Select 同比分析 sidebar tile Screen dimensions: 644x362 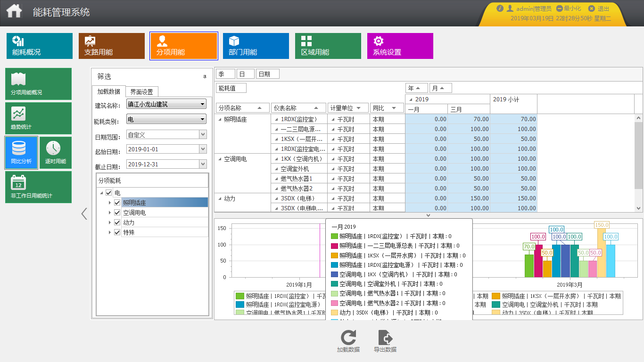[21, 153]
